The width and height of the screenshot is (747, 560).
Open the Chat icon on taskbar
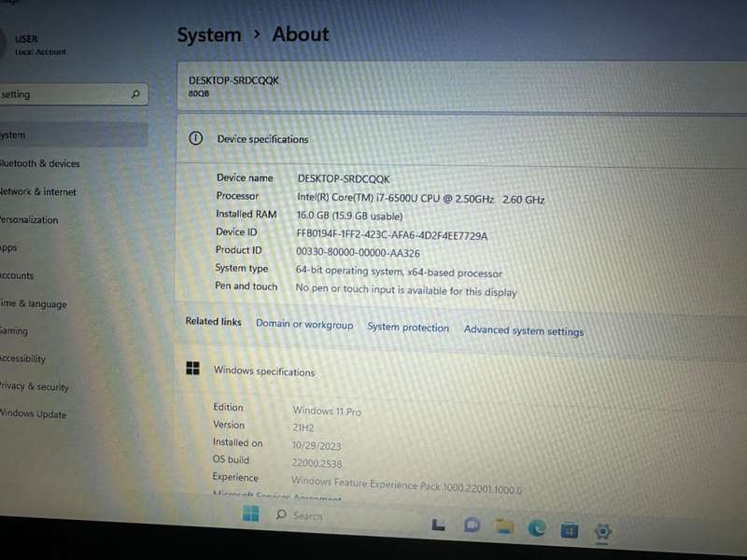pyautogui.click(x=472, y=525)
